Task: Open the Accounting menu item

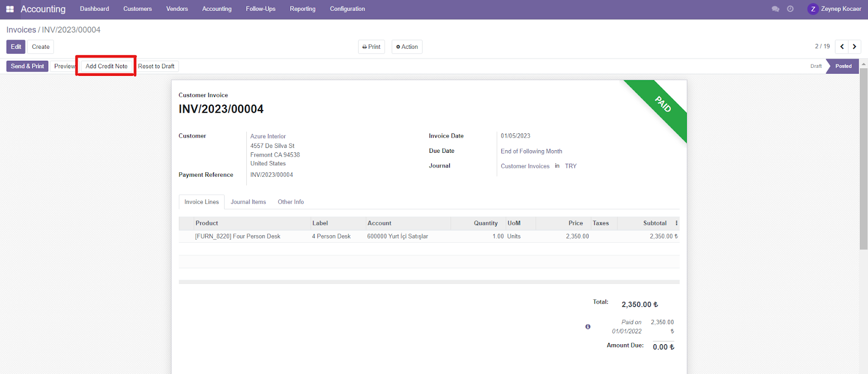Action: point(217,9)
